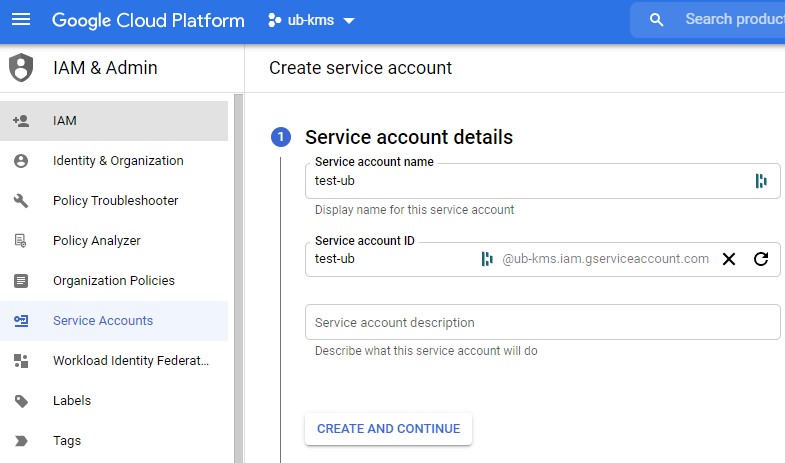Open Tags in the sidebar
Image resolution: width=785 pixels, height=463 pixels.
114,441
